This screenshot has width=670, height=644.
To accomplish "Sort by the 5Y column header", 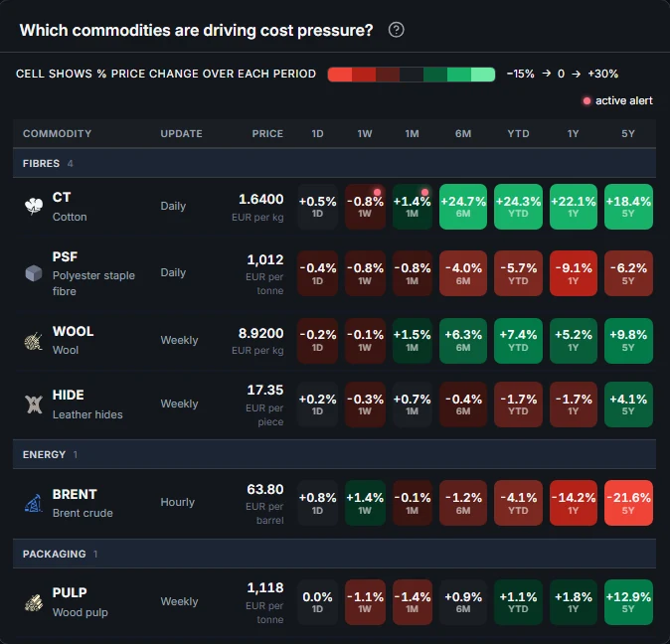I will [628, 133].
